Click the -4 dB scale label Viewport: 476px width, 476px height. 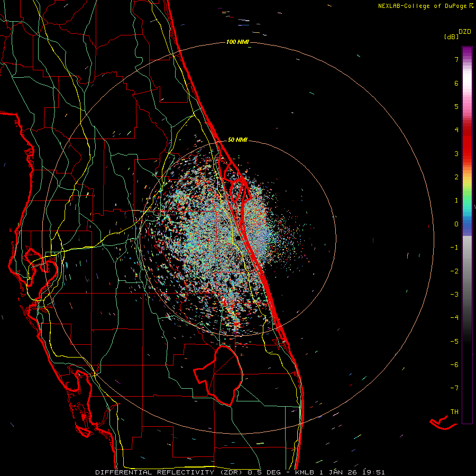point(454,318)
